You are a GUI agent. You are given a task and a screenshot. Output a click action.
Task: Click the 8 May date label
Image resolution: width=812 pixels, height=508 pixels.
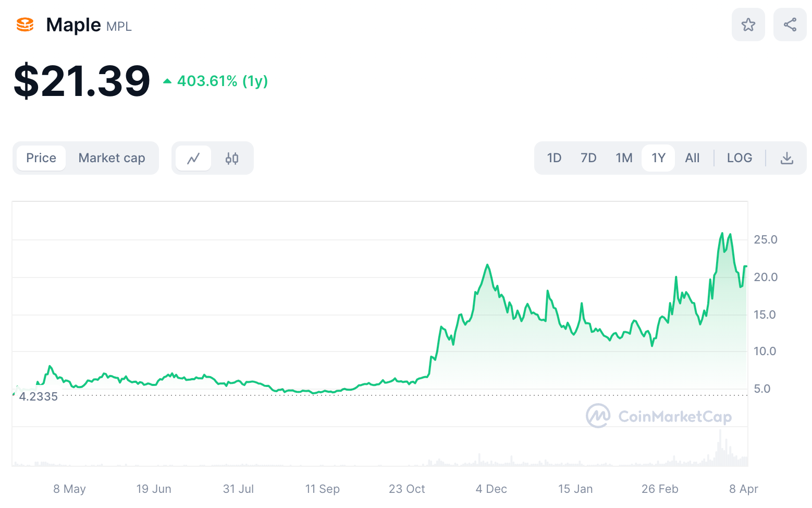[x=69, y=489]
